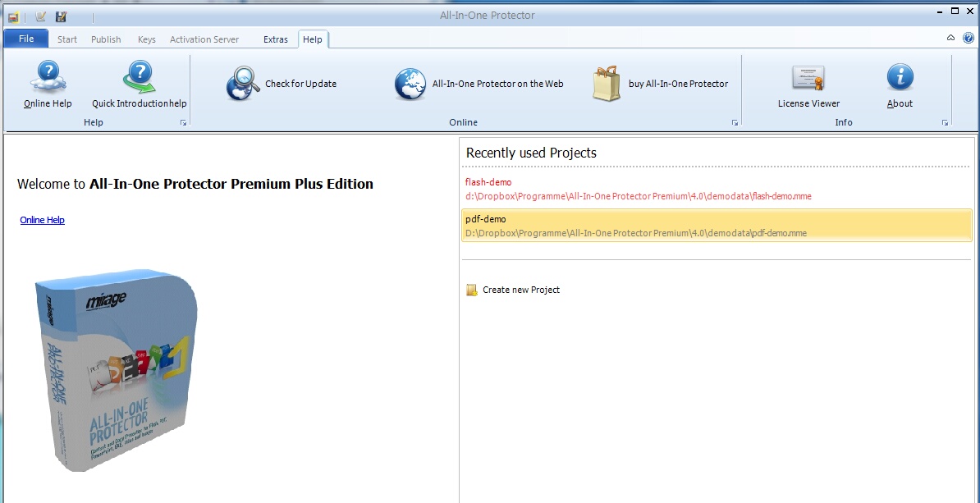
Task: Collapse the ribbon with the chevron arrow
Action: [x=950, y=38]
